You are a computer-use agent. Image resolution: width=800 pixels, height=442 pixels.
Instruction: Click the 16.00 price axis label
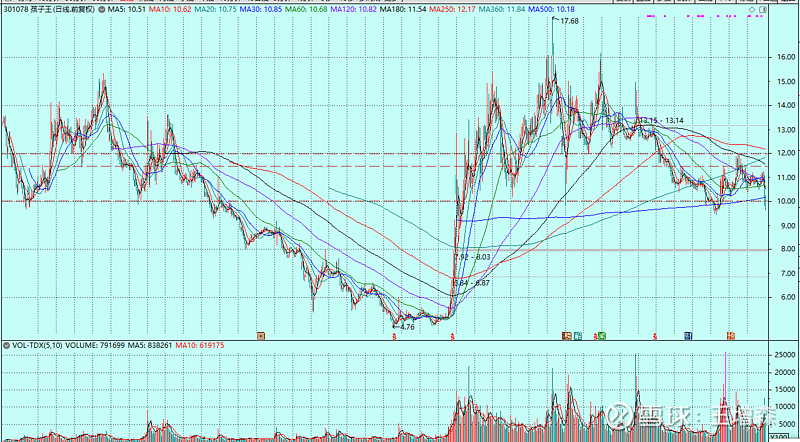coord(785,57)
